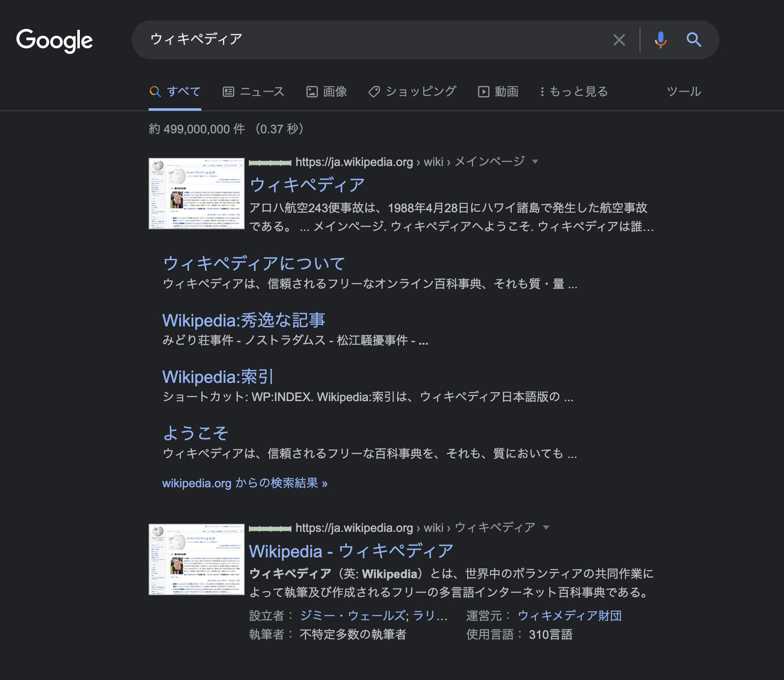Open the second result thumbnail for ウィキペディア article
Image resolution: width=784 pixels, height=680 pixels.
[197, 559]
